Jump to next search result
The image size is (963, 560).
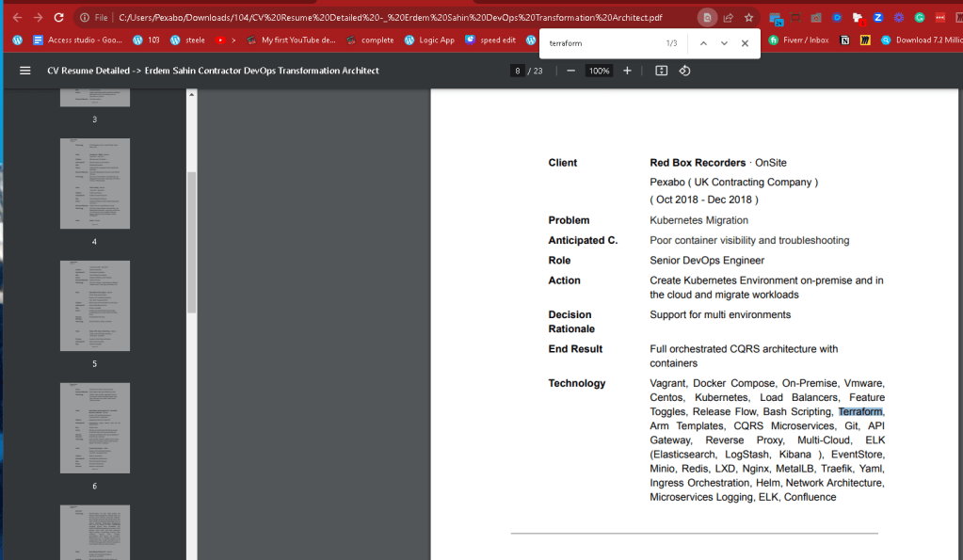click(x=724, y=43)
